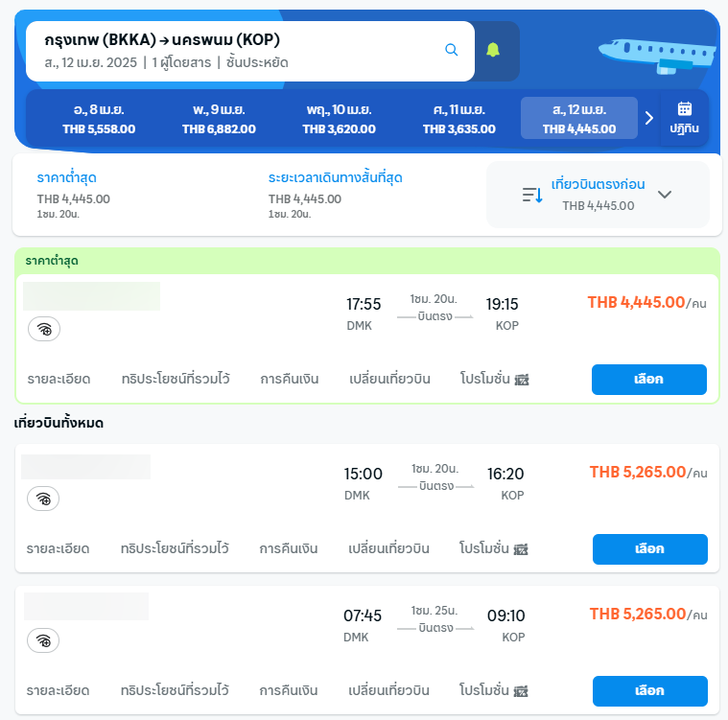View เปลี่ยนเที่ยวบิน for the 15:00 flight
This screenshot has width=728, height=720.
coord(388,548)
